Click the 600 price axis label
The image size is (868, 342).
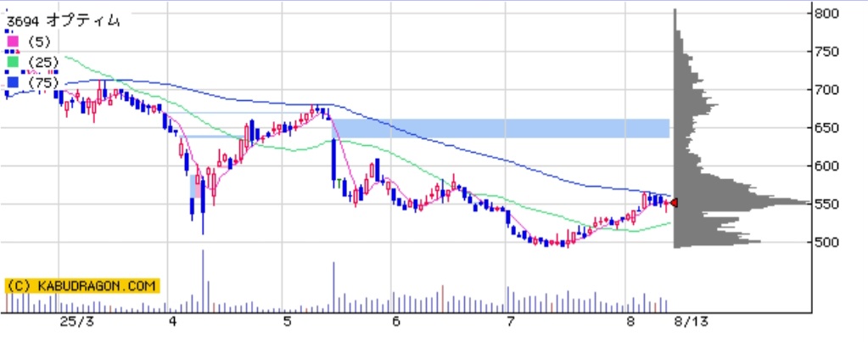pyautogui.click(x=826, y=166)
